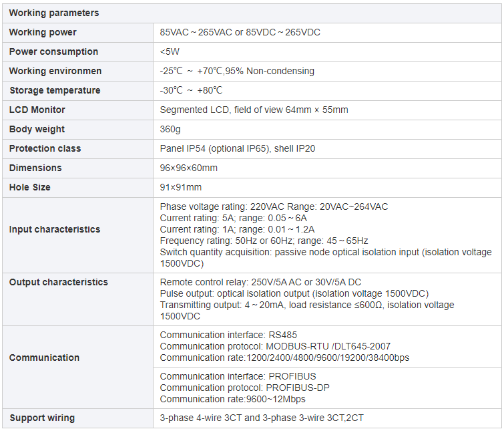The image size is (504, 431).
Task: Select the Power consumption row label
Action: (53, 51)
